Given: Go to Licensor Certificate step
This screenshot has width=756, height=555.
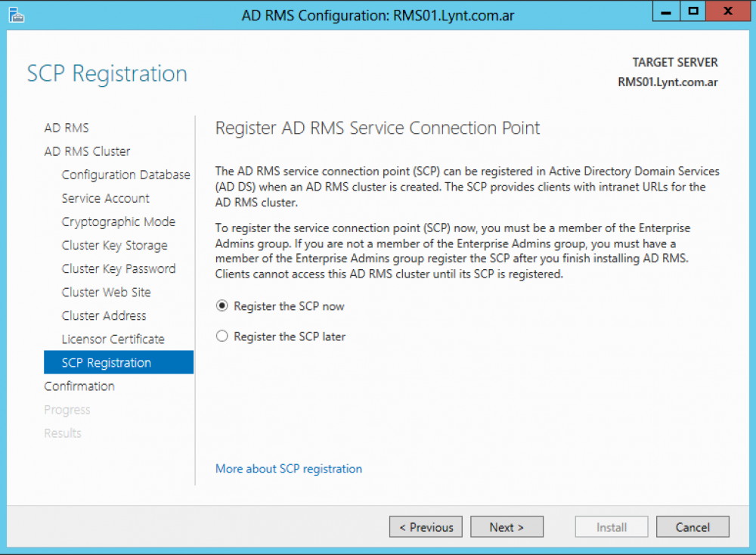Looking at the screenshot, I should (x=113, y=339).
